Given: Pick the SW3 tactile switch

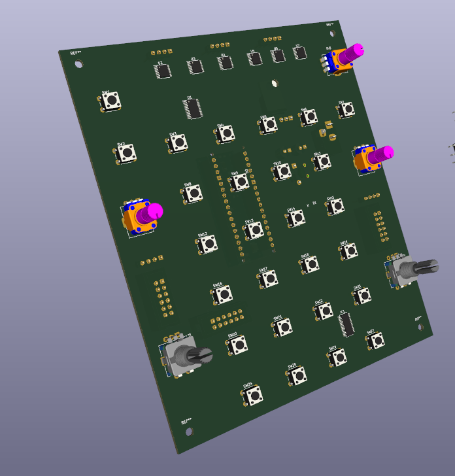Looking at the screenshot, I should [x=177, y=143].
